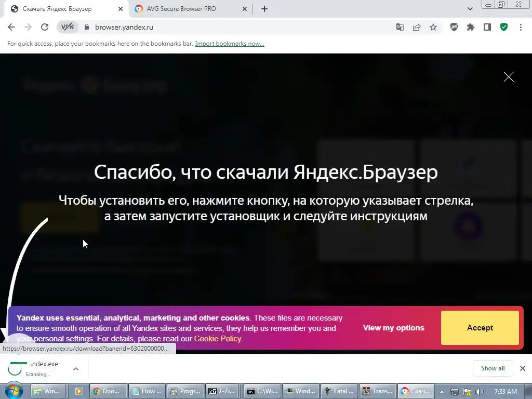Expand the Yandex.exe download options chevron
Viewport: 532px width, 399px height.
pos(76,369)
